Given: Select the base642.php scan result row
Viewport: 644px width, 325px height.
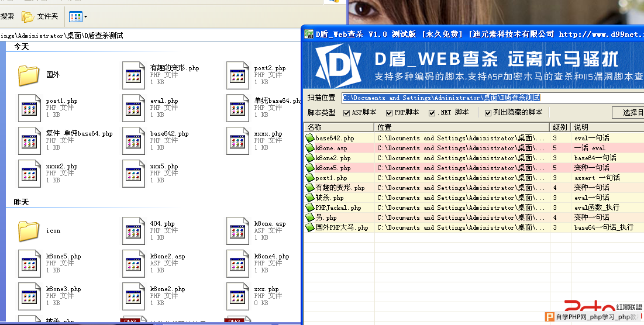Looking at the screenshot, I should click(474, 139).
